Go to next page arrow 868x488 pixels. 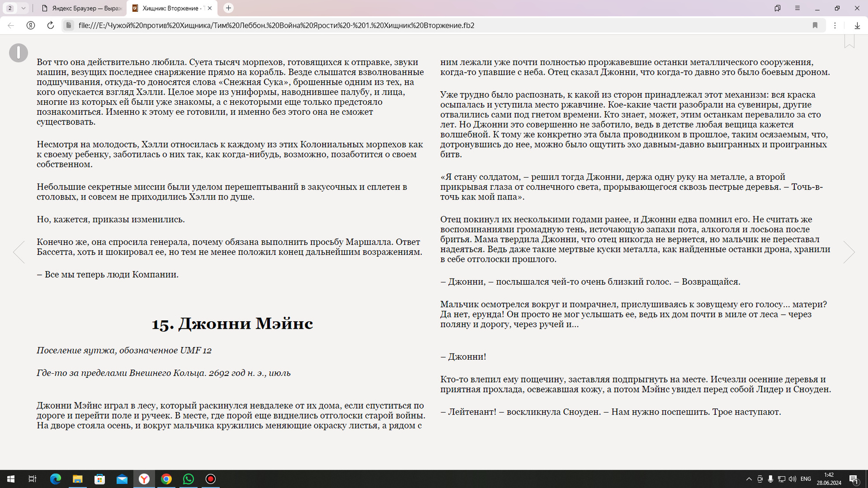[x=849, y=252]
